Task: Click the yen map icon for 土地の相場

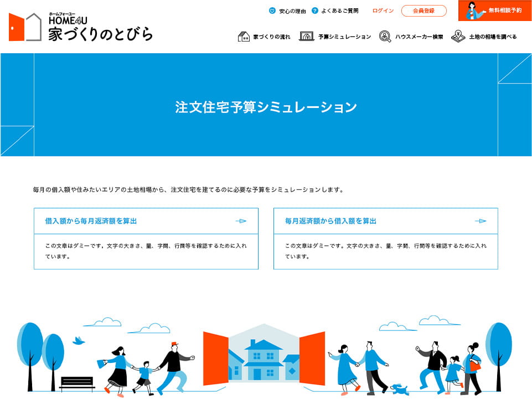Action: [x=458, y=37]
